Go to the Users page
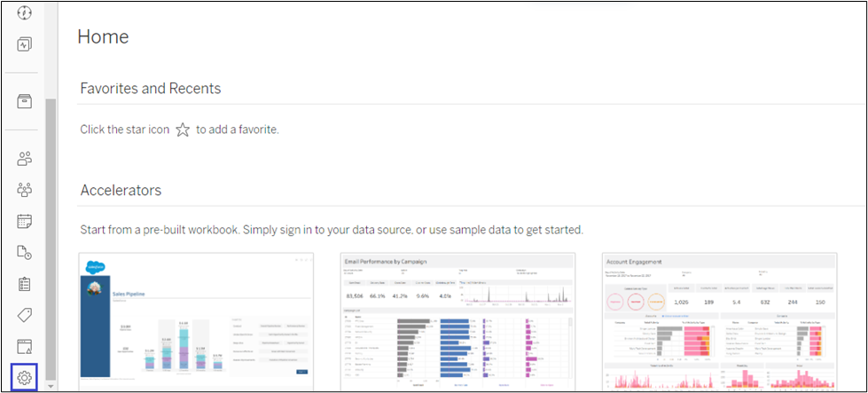The height and width of the screenshot is (393, 868). [x=25, y=159]
